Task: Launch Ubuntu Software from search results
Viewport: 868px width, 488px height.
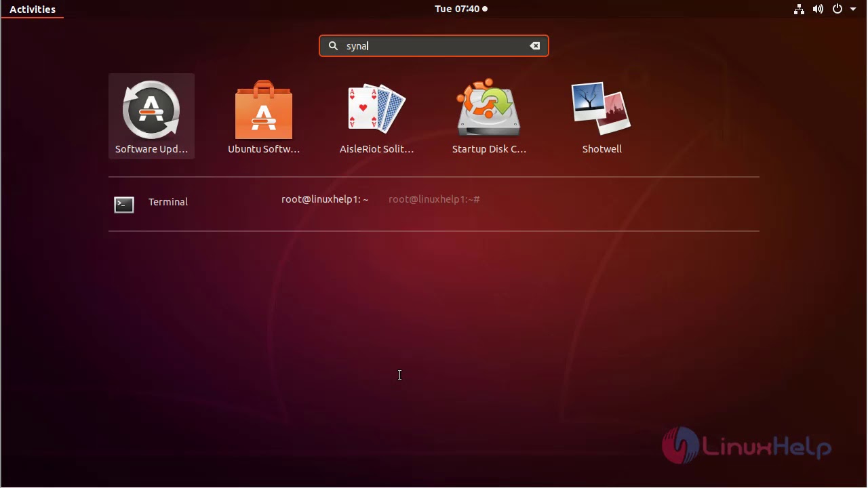Action: coord(264,110)
